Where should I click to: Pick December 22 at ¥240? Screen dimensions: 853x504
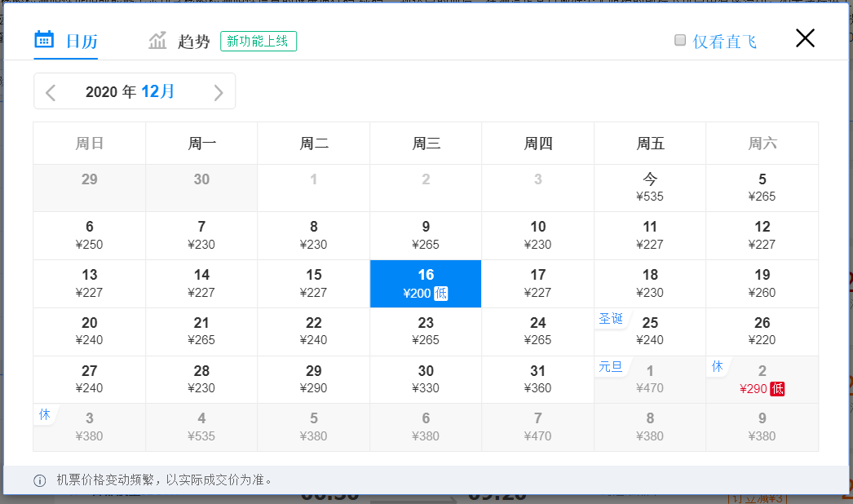[313, 331]
